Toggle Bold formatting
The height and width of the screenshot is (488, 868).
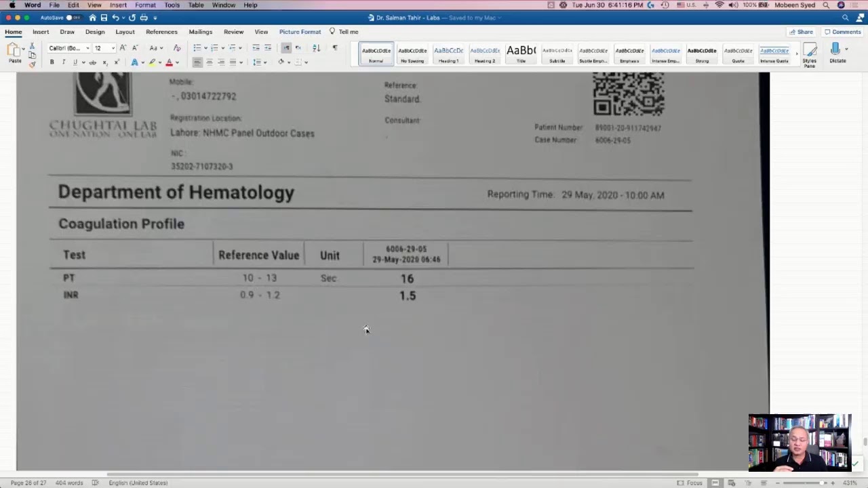pyautogui.click(x=52, y=62)
